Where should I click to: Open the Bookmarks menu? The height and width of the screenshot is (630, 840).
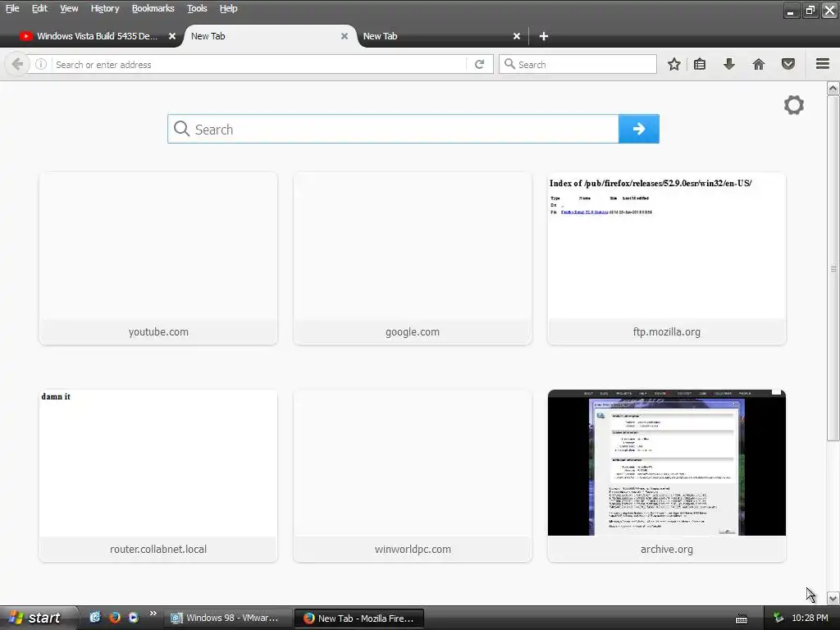point(153,8)
